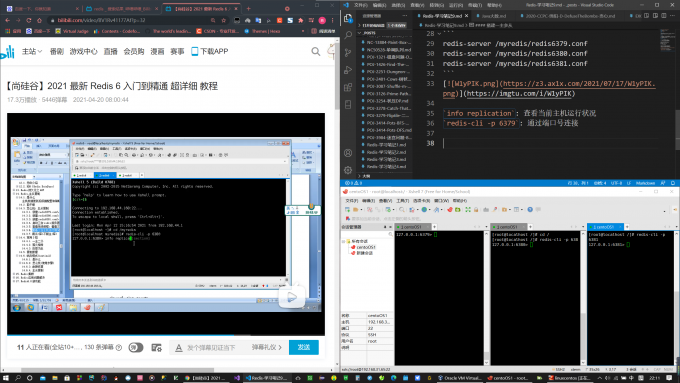Click Chrome reload page icon

tap(29, 20)
